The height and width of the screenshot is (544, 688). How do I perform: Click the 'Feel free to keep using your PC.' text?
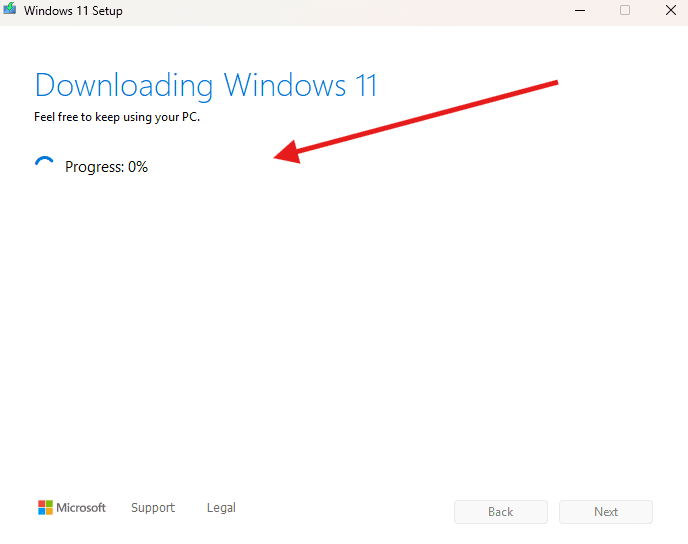[x=117, y=117]
